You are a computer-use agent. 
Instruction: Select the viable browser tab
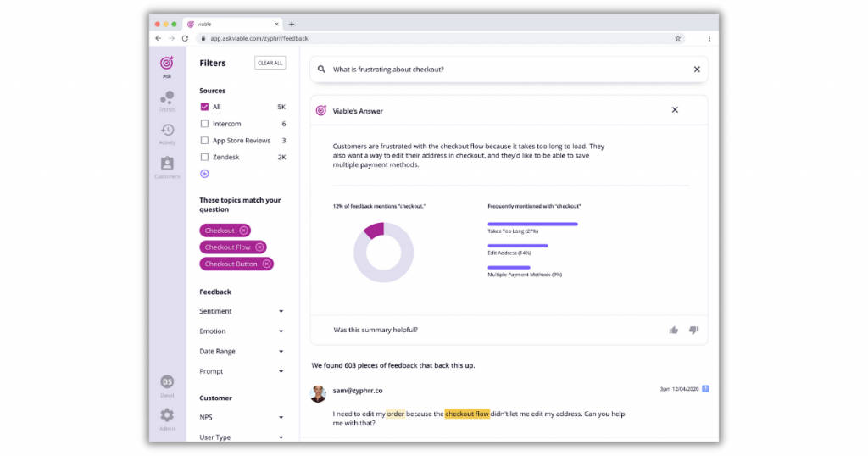click(x=229, y=25)
